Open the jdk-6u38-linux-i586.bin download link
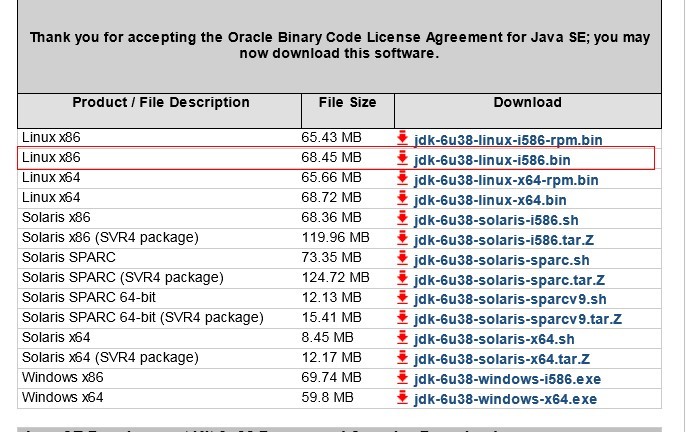 tap(492, 160)
